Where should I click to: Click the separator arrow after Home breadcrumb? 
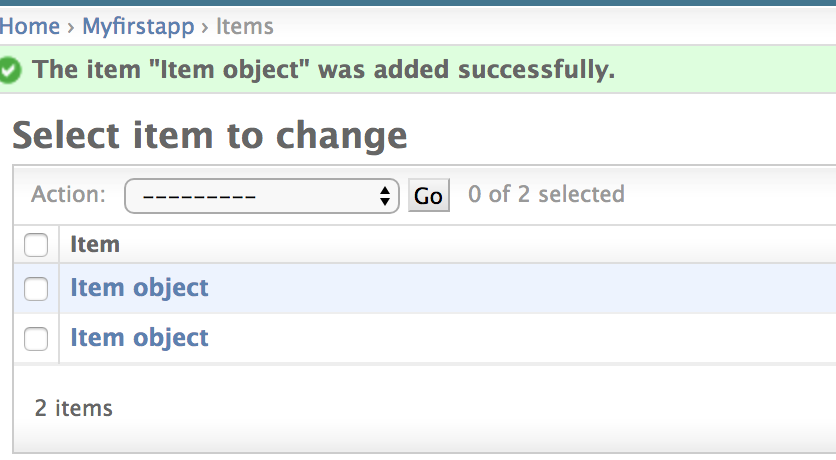[x=71, y=27]
